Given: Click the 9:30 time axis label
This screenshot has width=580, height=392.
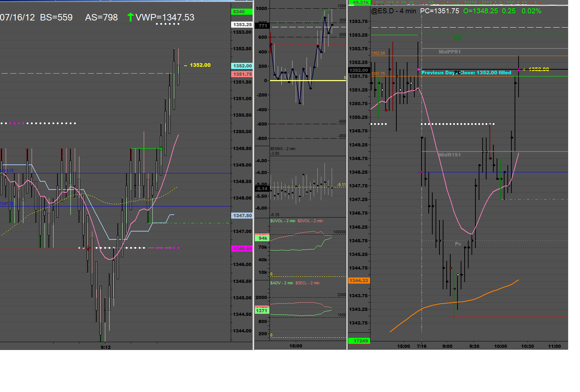Looking at the screenshot, I should click(474, 346).
